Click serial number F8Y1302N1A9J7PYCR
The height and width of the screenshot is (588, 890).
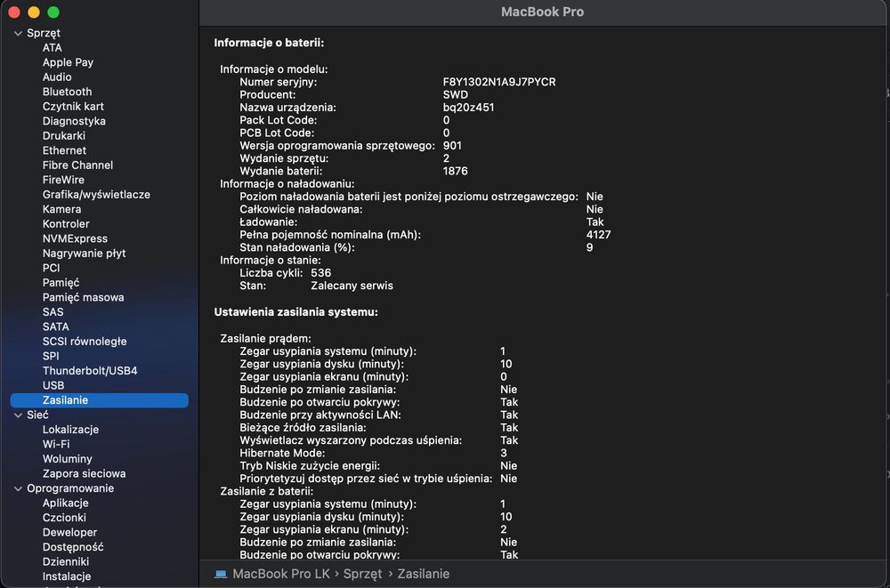499,82
